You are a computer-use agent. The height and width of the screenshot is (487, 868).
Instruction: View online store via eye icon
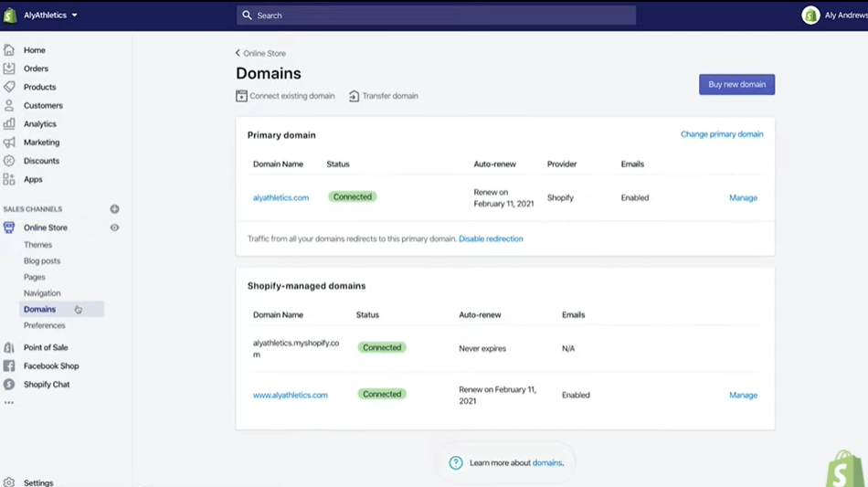[114, 228]
